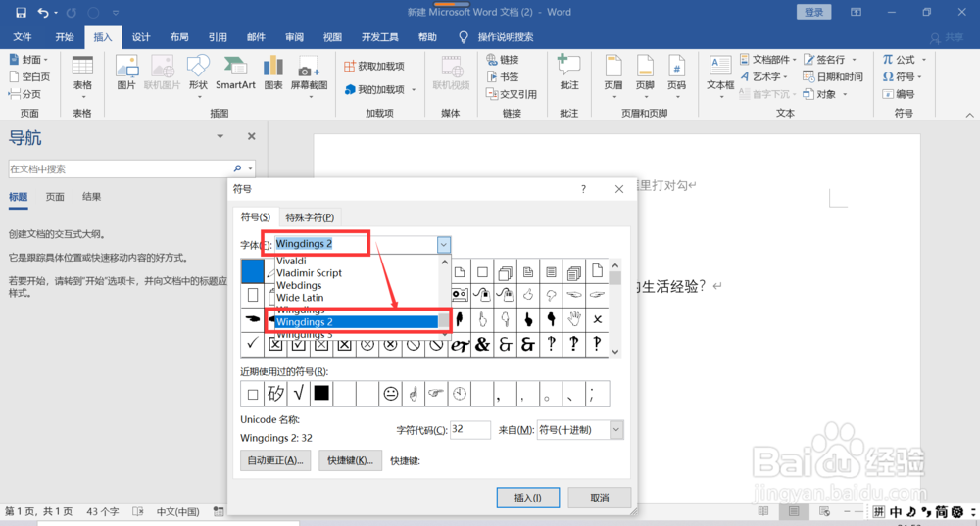
Task: Click the Save icon in title bar
Action: 21,13
